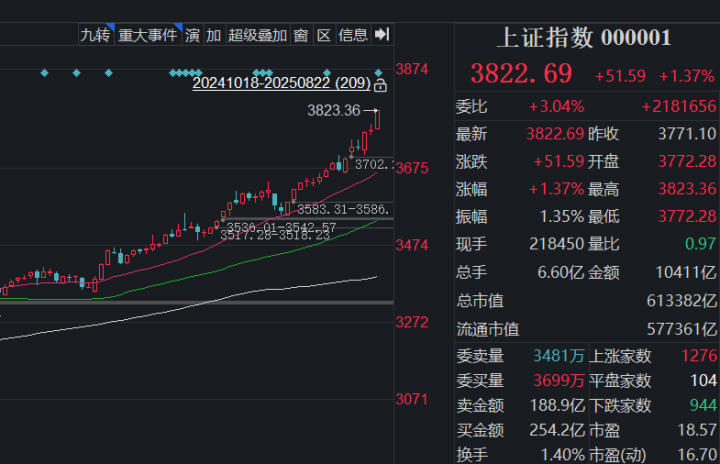Image resolution: width=720 pixels, height=464 pixels.
Task: Open 超级叠加 overlay option
Action: tap(258, 35)
